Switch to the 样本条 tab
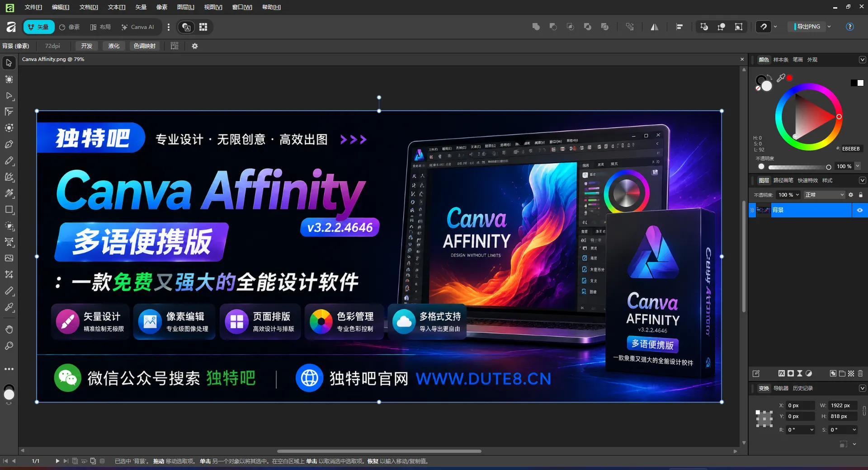Screen dimensions: 868x470 [x=781, y=60]
